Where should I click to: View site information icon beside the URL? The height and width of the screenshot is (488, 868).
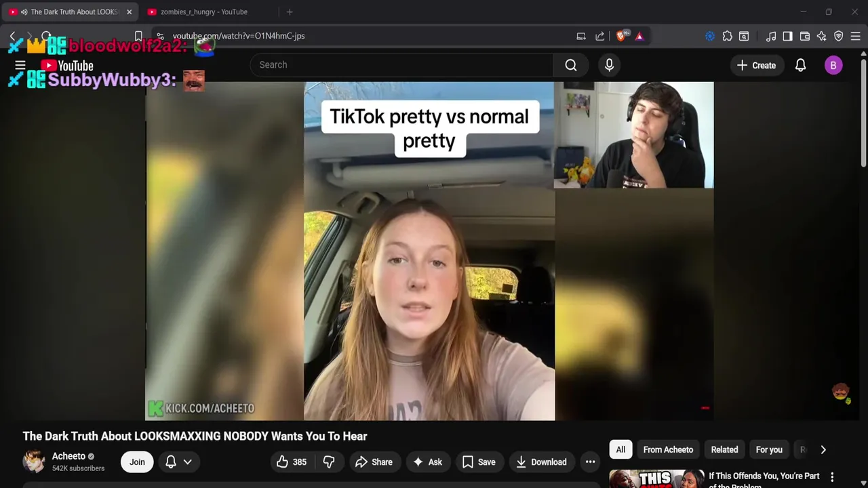tap(159, 36)
